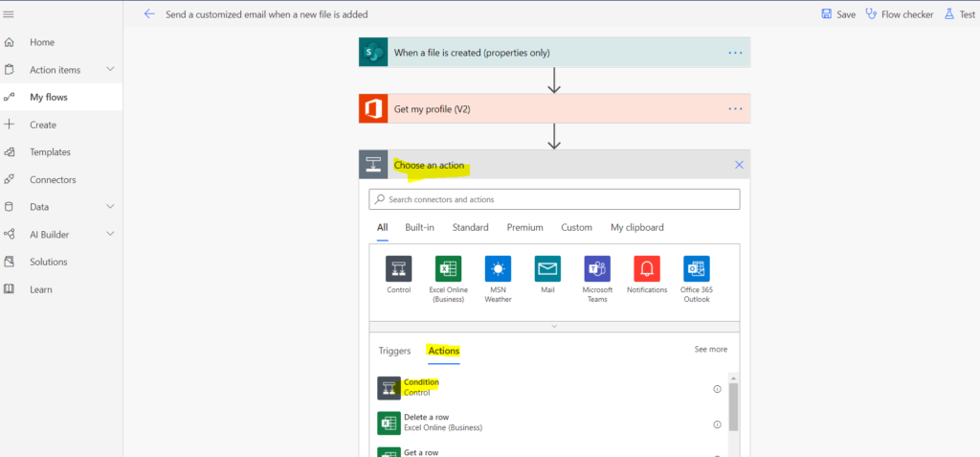
Task: Select the Mail connector icon
Action: point(547,269)
